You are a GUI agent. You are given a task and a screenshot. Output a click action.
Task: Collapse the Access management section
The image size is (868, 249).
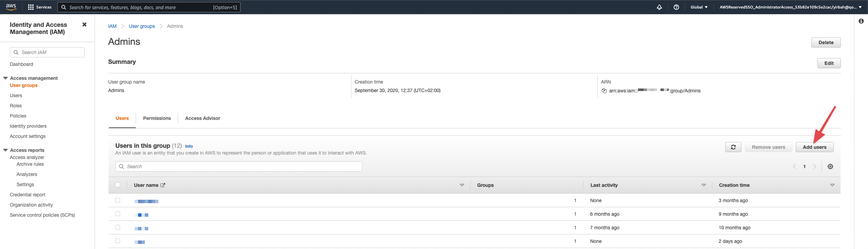5,78
